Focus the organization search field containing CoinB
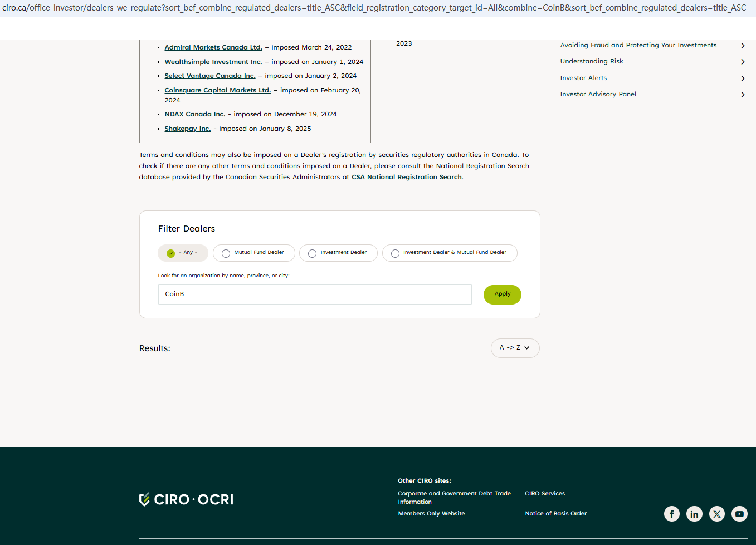The image size is (756, 545). pos(315,294)
